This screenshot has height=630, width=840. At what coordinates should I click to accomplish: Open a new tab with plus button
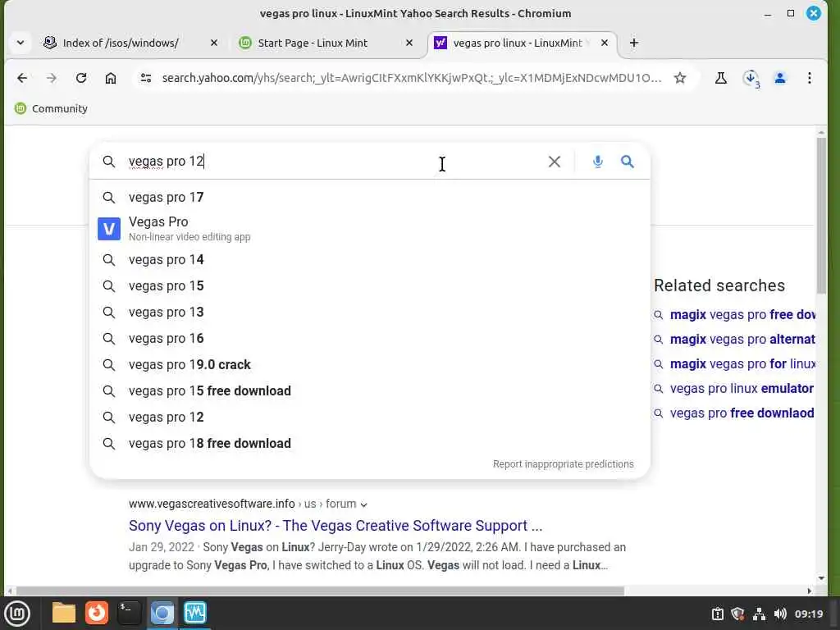tap(634, 43)
